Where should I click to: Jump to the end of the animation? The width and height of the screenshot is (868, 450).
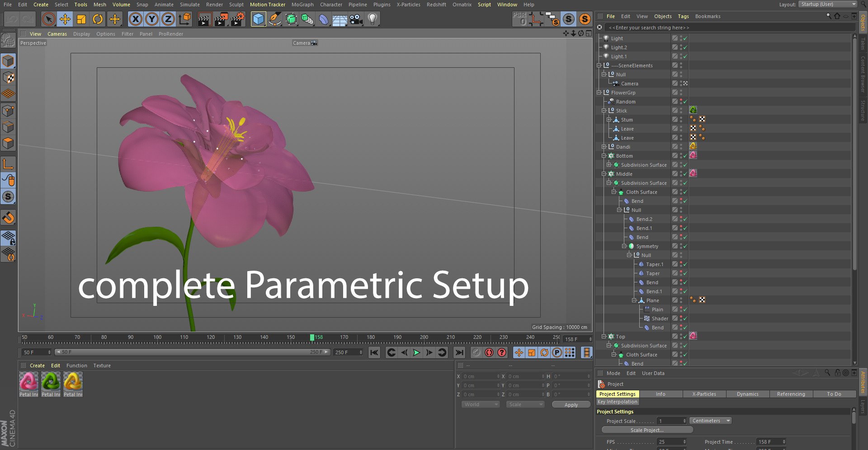point(459,352)
